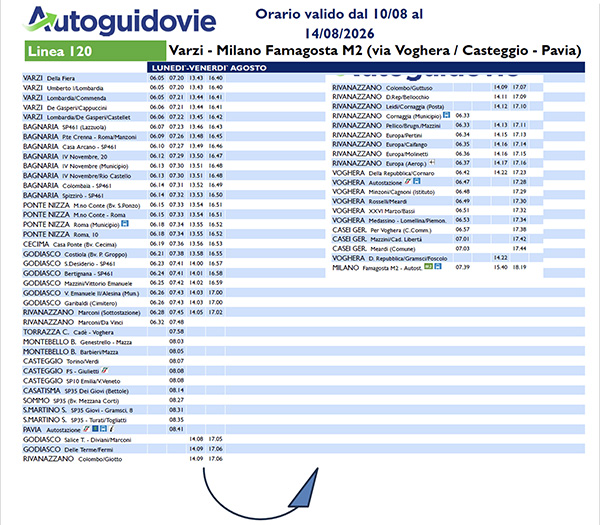Select the RIVANAZZANO Europa/Pertini stop

click(377, 135)
